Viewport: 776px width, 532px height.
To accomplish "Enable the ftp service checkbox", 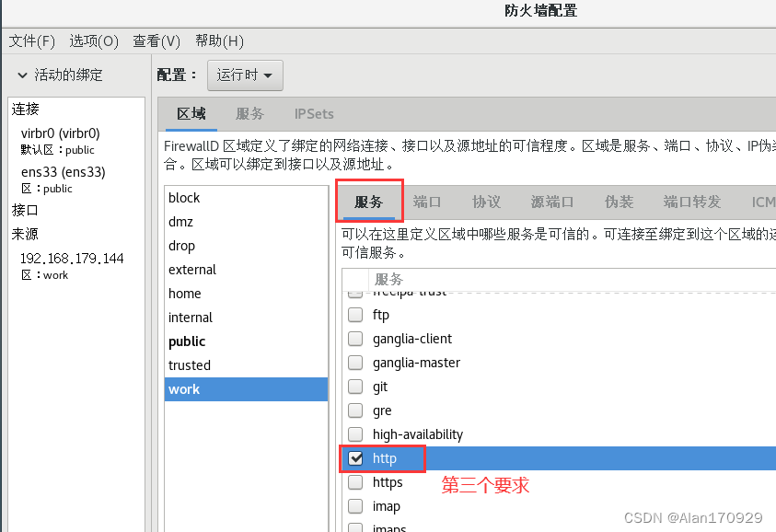I will click(355, 314).
